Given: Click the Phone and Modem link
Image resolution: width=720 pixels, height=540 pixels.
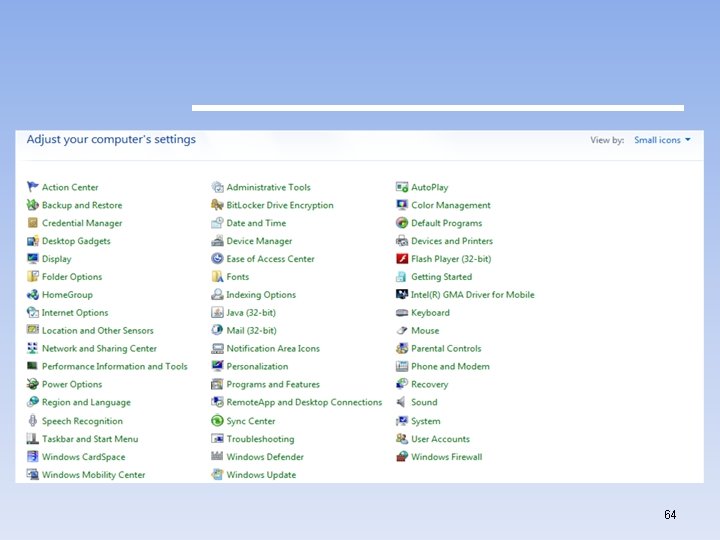Looking at the screenshot, I should pyautogui.click(x=450, y=366).
